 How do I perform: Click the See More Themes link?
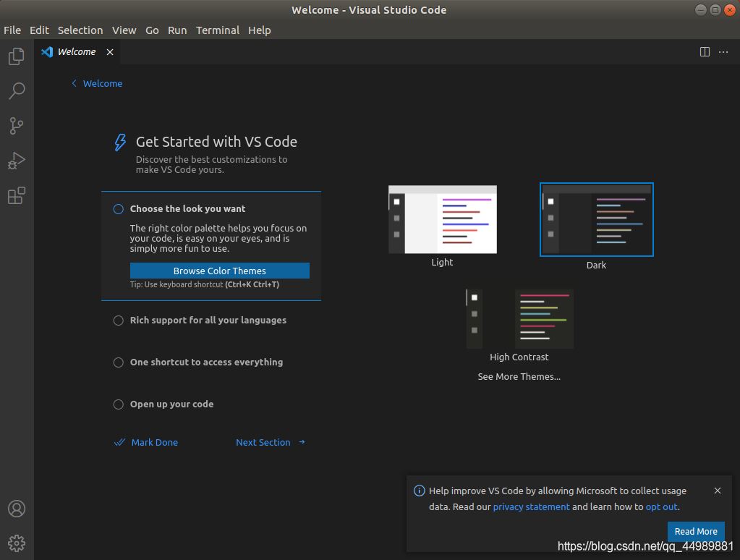pos(519,376)
